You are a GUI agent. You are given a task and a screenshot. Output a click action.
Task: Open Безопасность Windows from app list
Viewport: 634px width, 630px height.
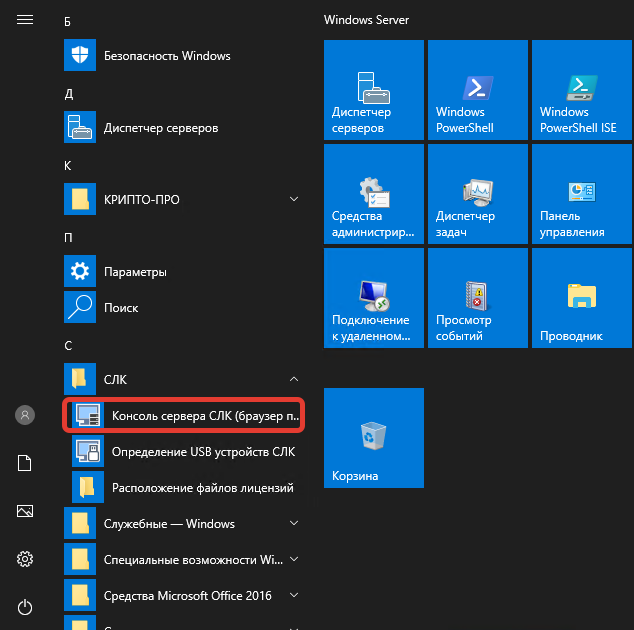167,56
